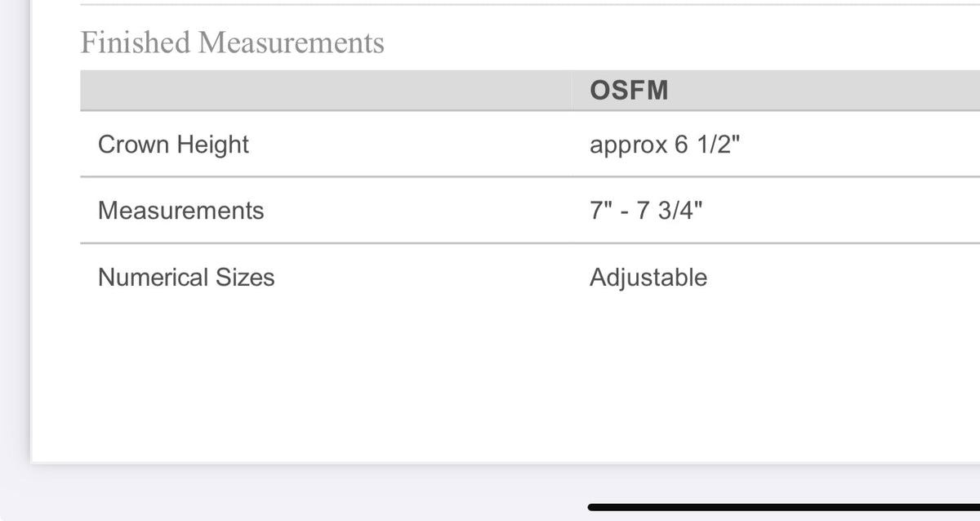Click the empty gray header cell left of OSFM
This screenshot has width=980, height=521.
[327, 91]
